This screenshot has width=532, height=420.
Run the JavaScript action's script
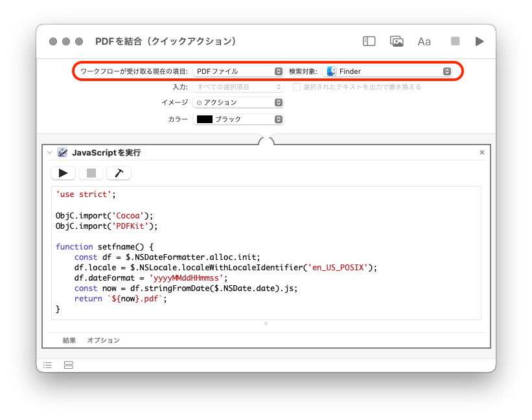pyautogui.click(x=63, y=173)
